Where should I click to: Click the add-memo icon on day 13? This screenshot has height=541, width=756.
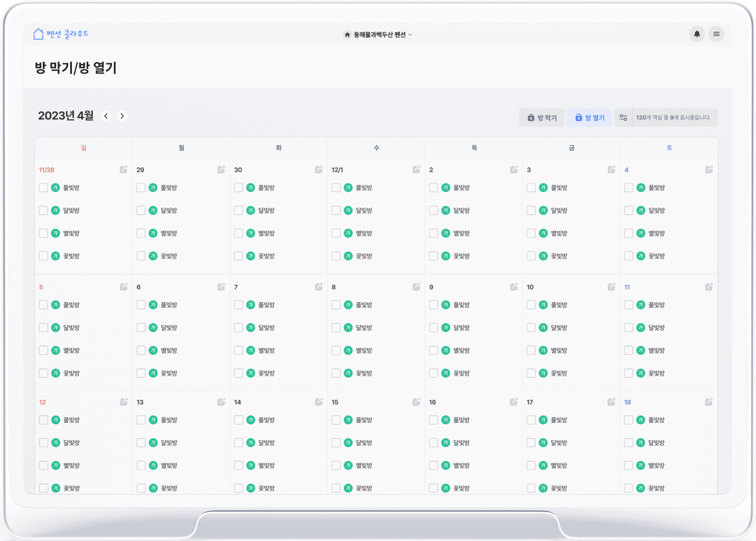coord(221,402)
